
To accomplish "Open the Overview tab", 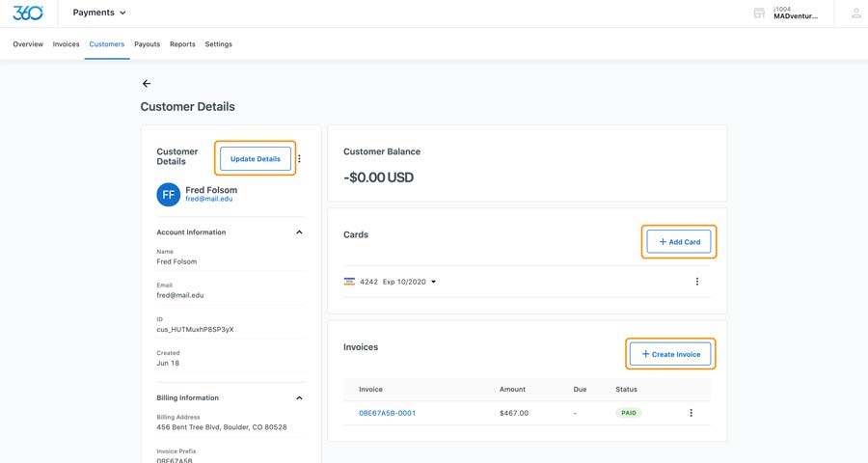I will tap(28, 44).
